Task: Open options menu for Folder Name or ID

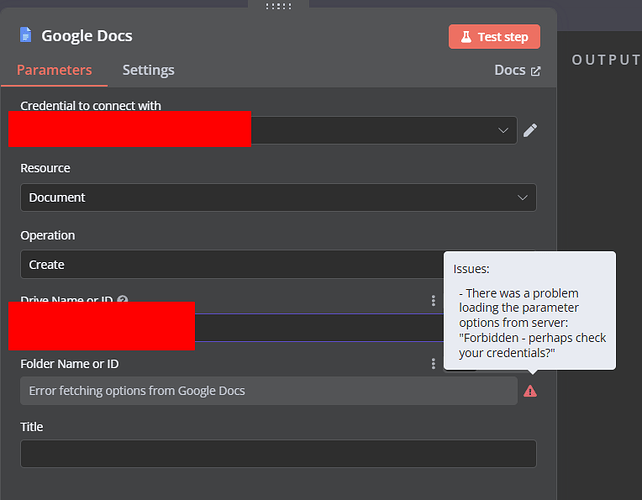Action: coord(433,364)
